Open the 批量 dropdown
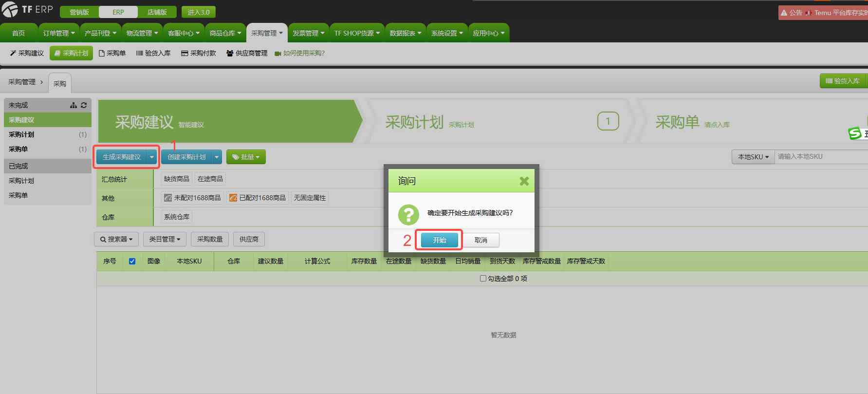This screenshot has height=394, width=868. [246, 157]
